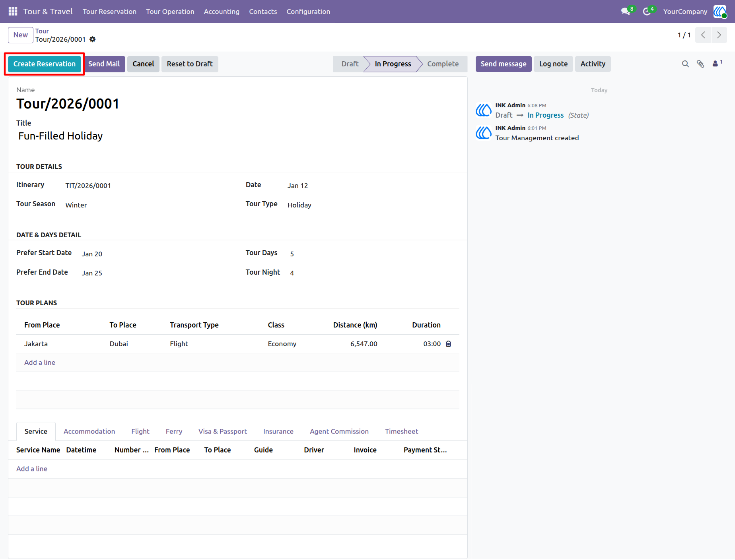Click the New record button
735x560 pixels.
21,35
